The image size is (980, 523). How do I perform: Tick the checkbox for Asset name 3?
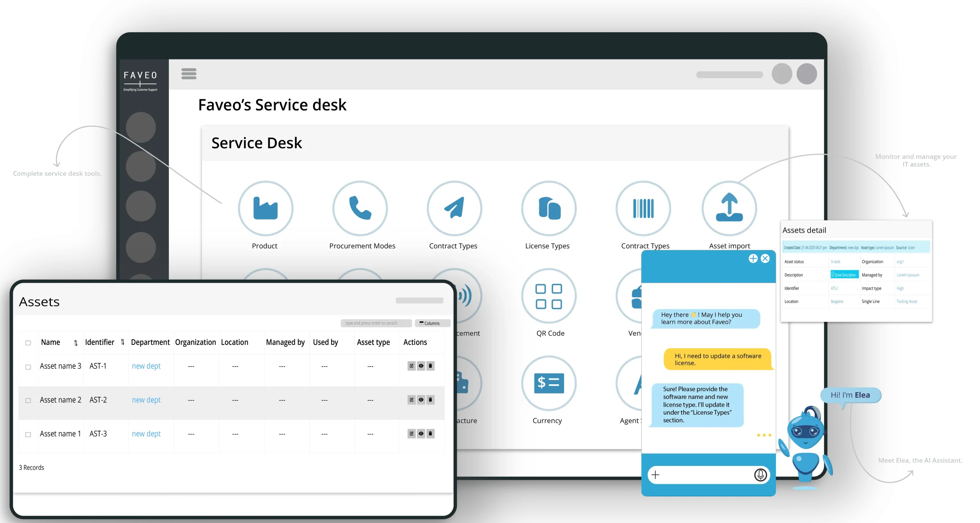pos(28,367)
